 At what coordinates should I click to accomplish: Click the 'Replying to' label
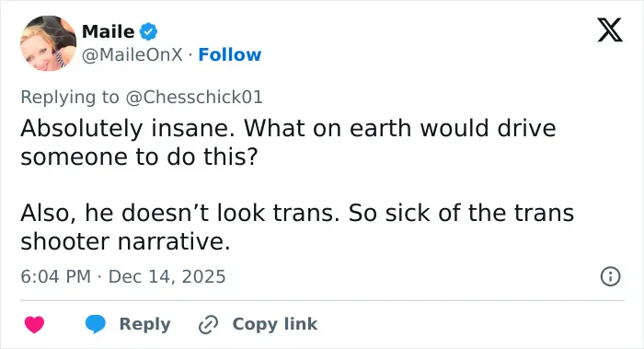[x=70, y=97]
